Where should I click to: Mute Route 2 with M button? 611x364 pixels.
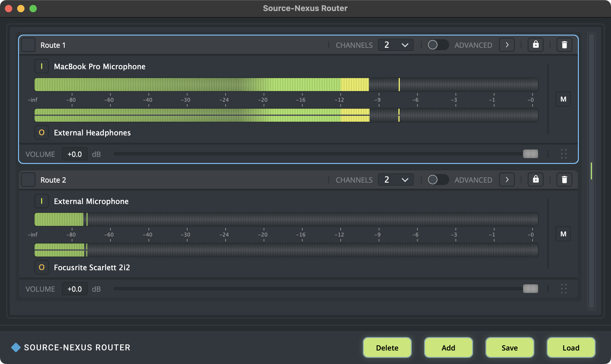point(563,234)
